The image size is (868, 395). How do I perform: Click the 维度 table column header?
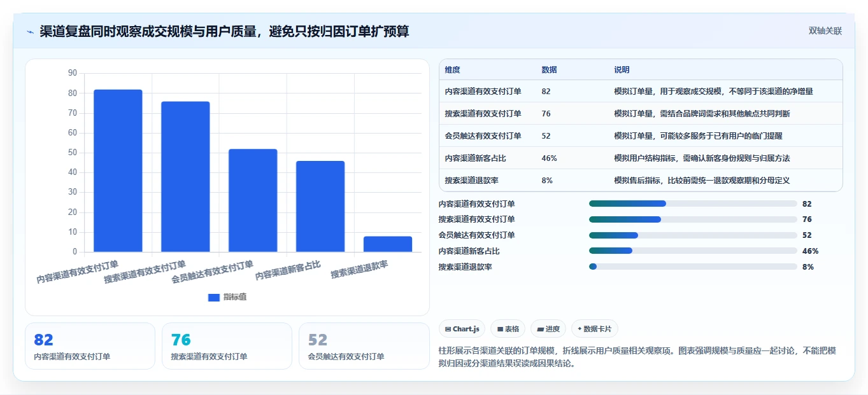(x=453, y=69)
